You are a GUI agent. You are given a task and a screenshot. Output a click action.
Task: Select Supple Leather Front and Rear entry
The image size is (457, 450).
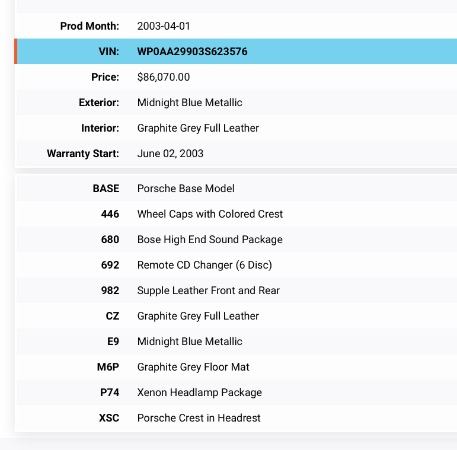208,290
